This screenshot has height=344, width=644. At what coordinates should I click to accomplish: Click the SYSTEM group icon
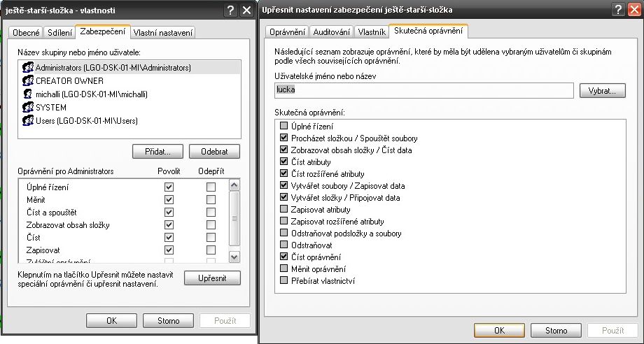28,108
